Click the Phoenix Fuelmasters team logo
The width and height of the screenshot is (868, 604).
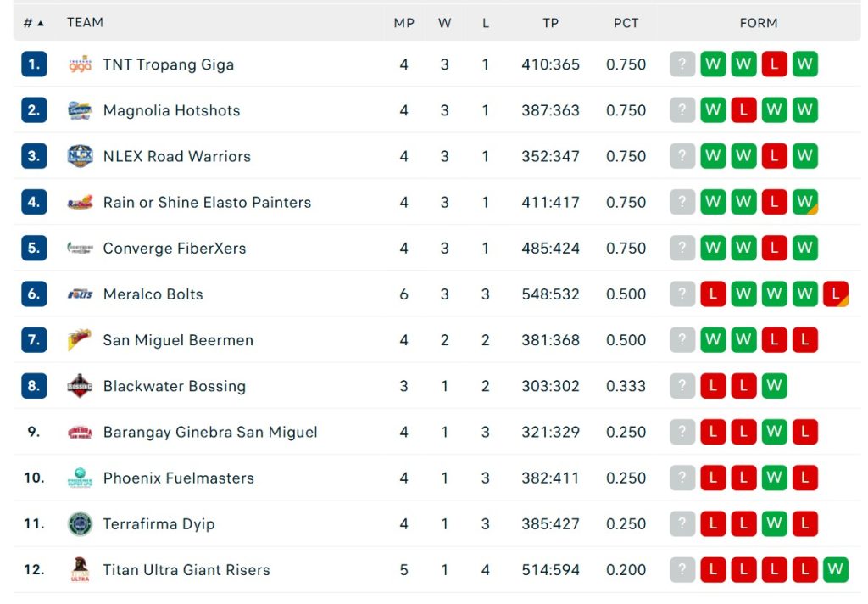(80, 478)
